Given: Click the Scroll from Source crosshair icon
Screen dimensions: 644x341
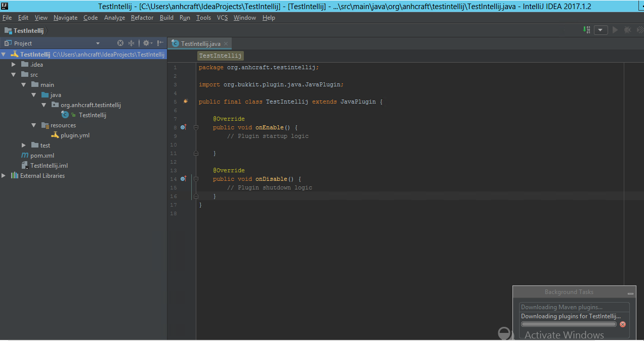Looking at the screenshot, I should tap(120, 43).
